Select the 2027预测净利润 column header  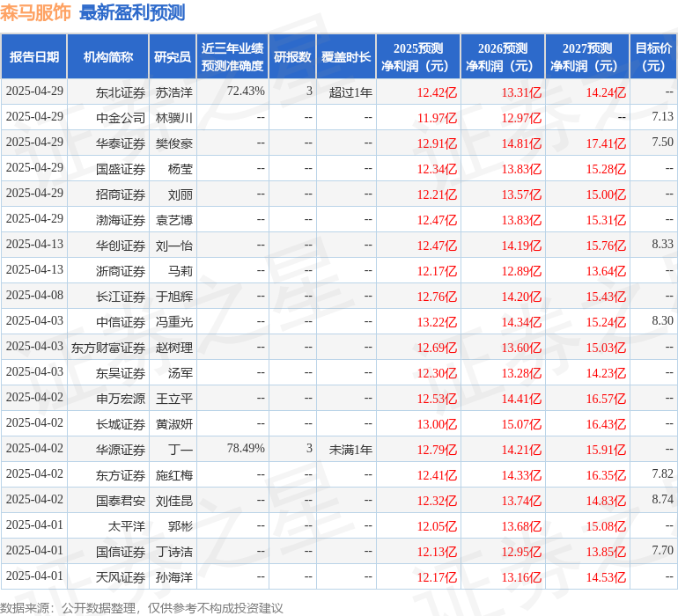[x=586, y=56]
